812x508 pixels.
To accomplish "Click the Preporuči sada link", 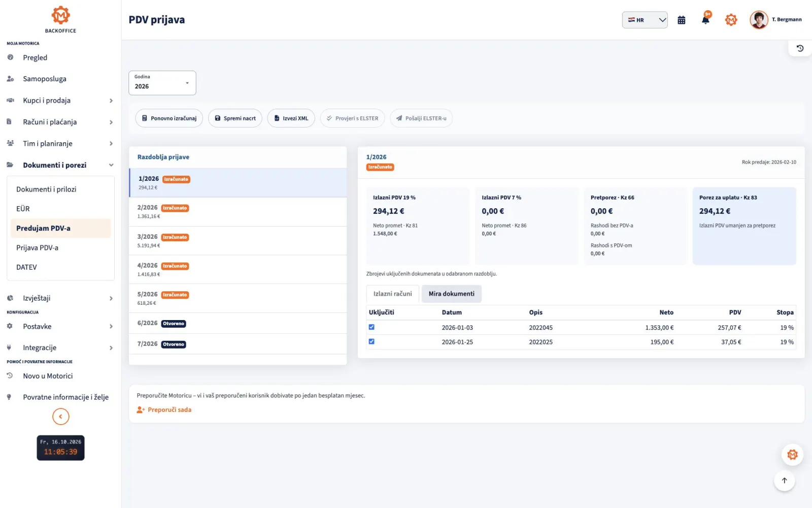I will (164, 409).
